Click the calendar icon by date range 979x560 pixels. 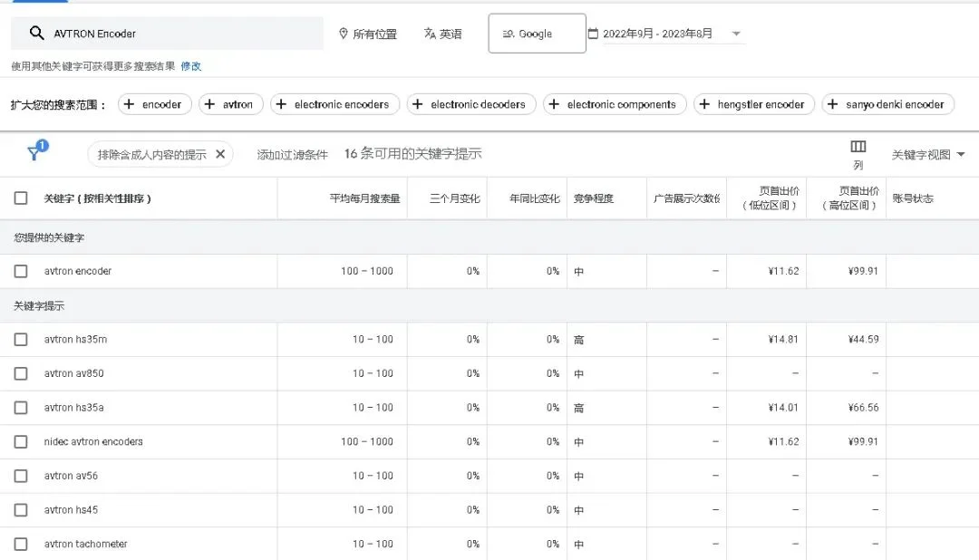593,34
